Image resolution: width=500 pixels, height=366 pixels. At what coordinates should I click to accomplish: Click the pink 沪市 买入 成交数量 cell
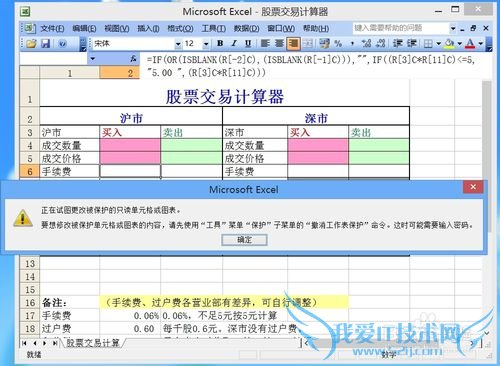coord(130,145)
